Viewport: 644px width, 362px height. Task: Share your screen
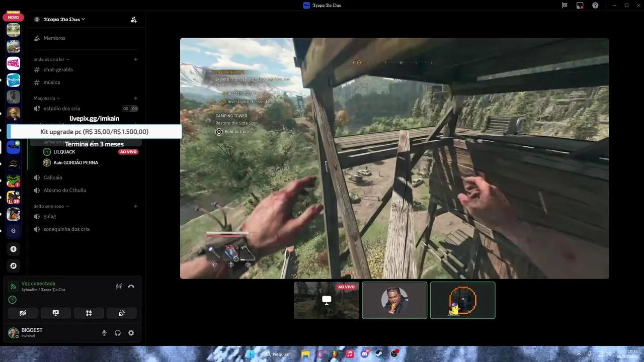point(56,313)
